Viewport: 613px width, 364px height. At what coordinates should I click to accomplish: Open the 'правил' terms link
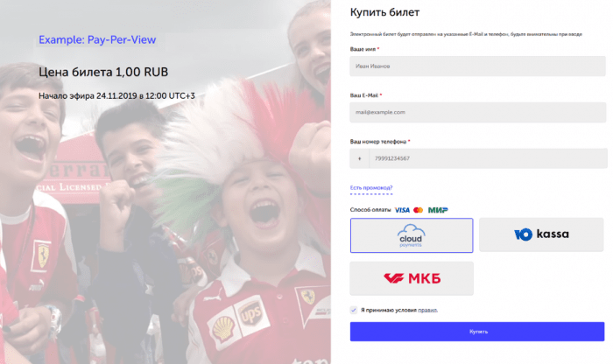427,311
